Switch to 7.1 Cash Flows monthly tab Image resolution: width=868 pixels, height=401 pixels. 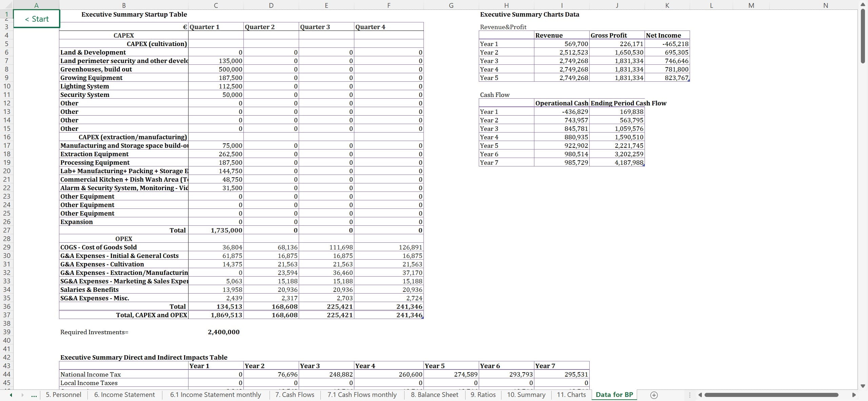point(362,395)
